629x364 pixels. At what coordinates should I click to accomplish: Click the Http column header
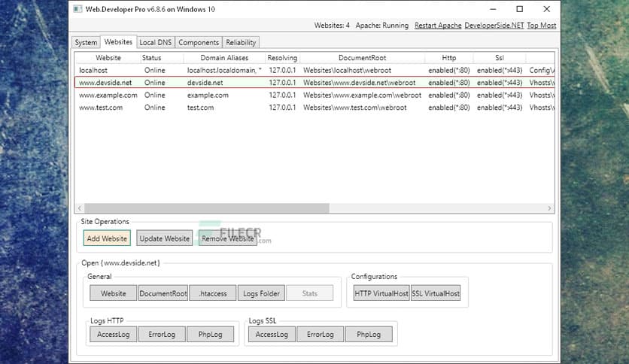coord(449,58)
